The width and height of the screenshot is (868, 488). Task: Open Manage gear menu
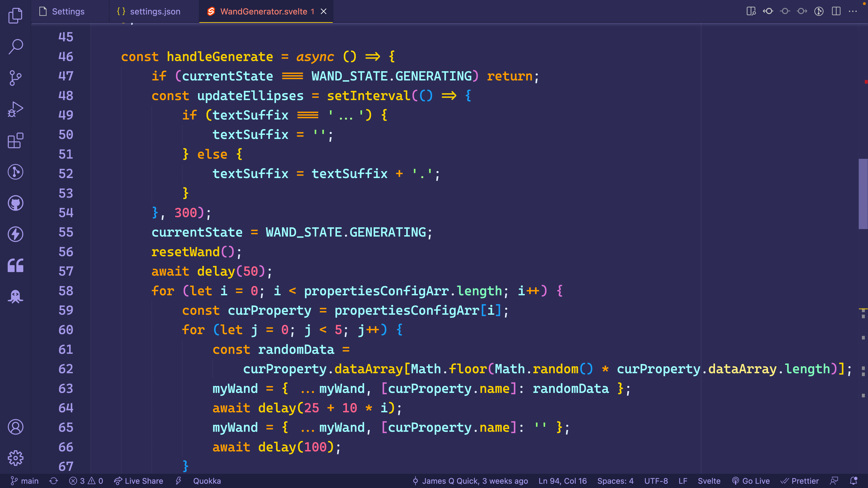[x=16, y=458]
